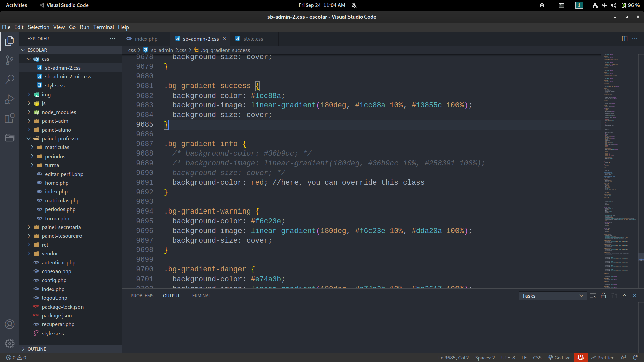Open the Run and Debug view
Viewport: 644px width, 362px height.
coord(10,99)
